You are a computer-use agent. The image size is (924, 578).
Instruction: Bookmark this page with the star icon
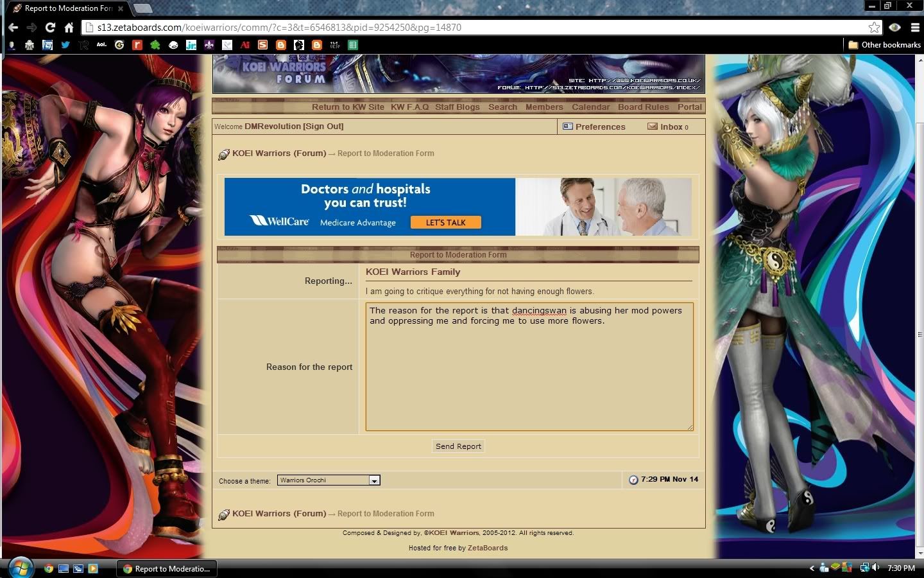pos(874,28)
